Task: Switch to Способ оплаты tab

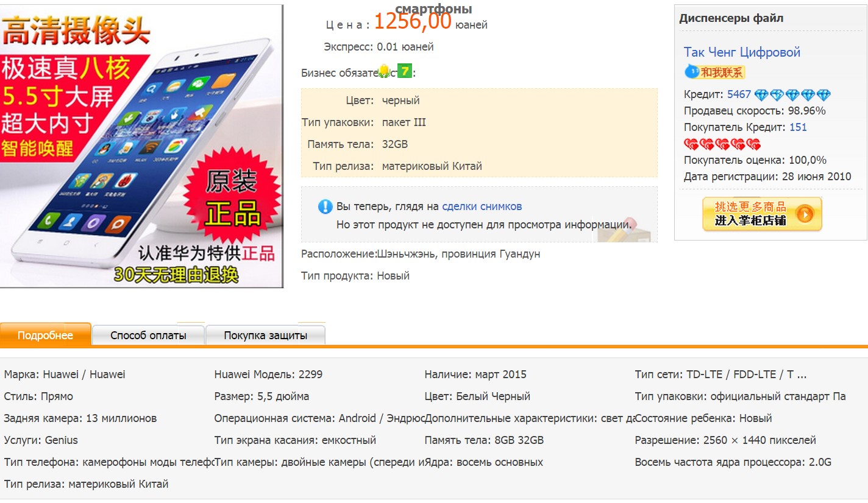Action: pos(148,335)
